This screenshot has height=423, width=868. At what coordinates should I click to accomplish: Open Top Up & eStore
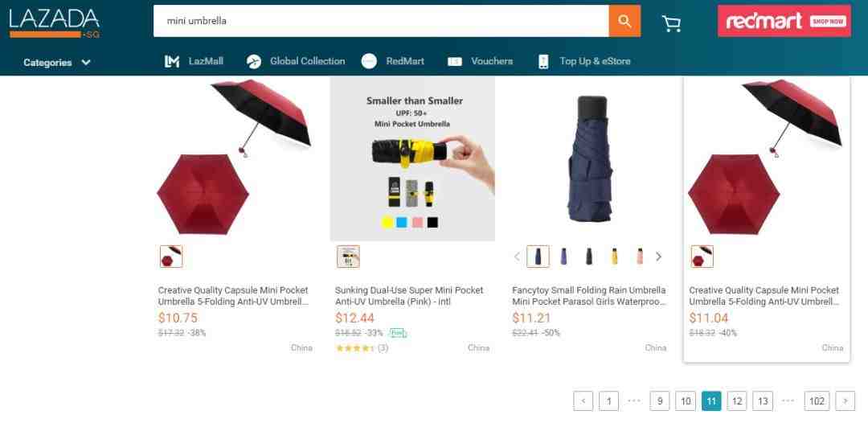click(584, 61)
